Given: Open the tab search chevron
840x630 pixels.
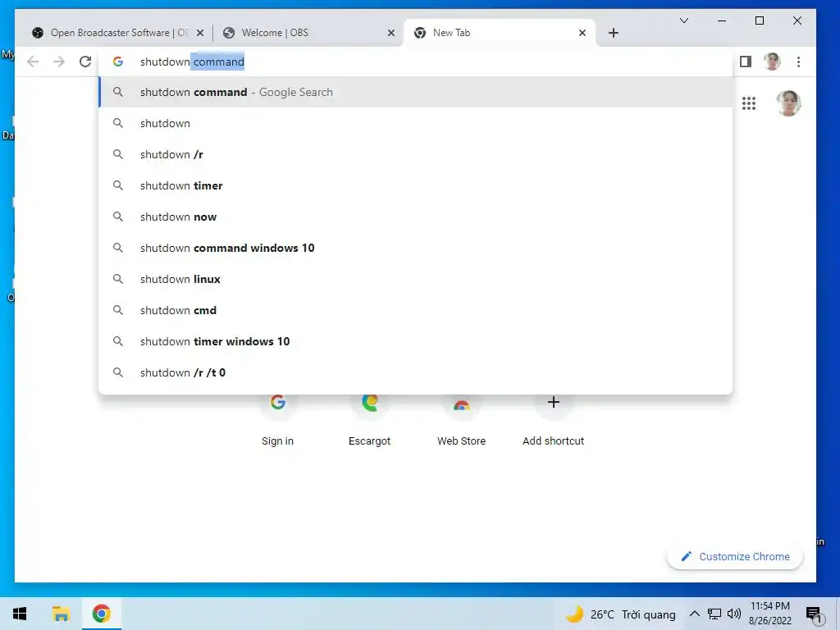Looking at the screenshot, I should (x=684, y=21).
